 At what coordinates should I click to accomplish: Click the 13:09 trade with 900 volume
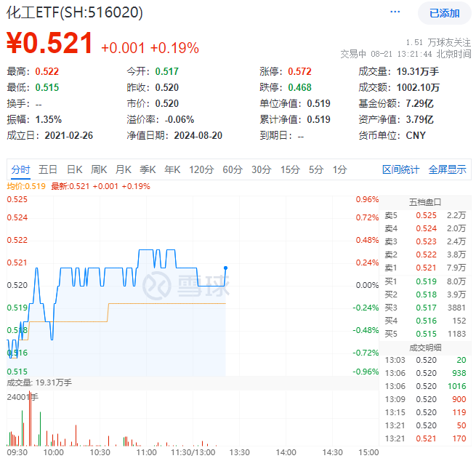pyautogui.click(x=425, y=399)
